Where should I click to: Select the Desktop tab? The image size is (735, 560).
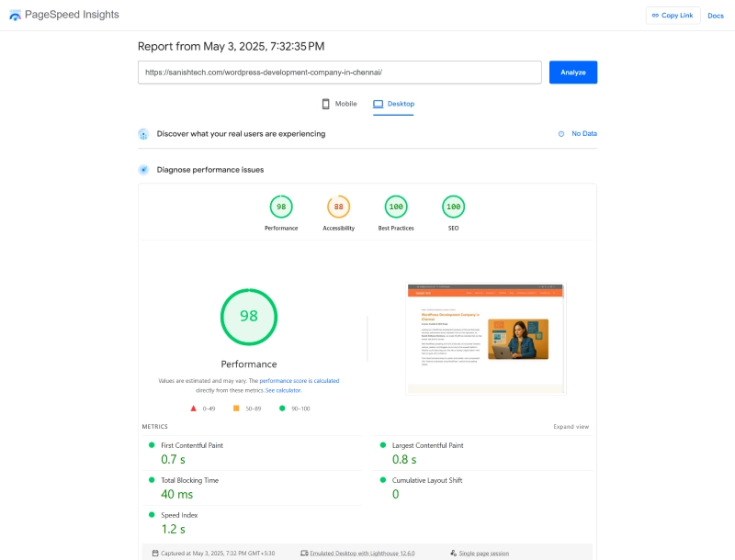pyautogui.click(x=393, y=104)
